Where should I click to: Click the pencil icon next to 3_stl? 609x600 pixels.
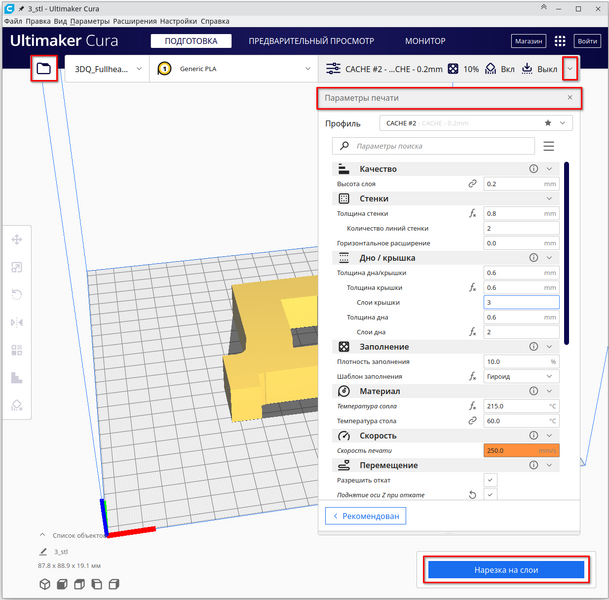point(43,551)
